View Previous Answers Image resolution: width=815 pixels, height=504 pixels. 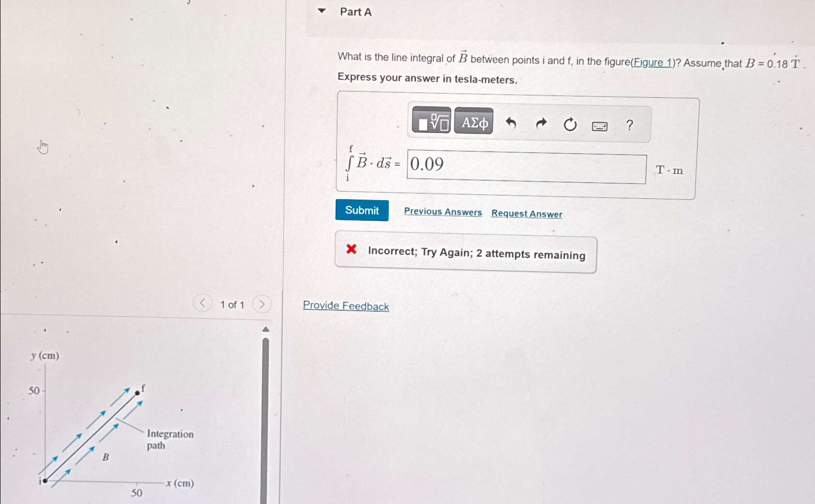443,212
